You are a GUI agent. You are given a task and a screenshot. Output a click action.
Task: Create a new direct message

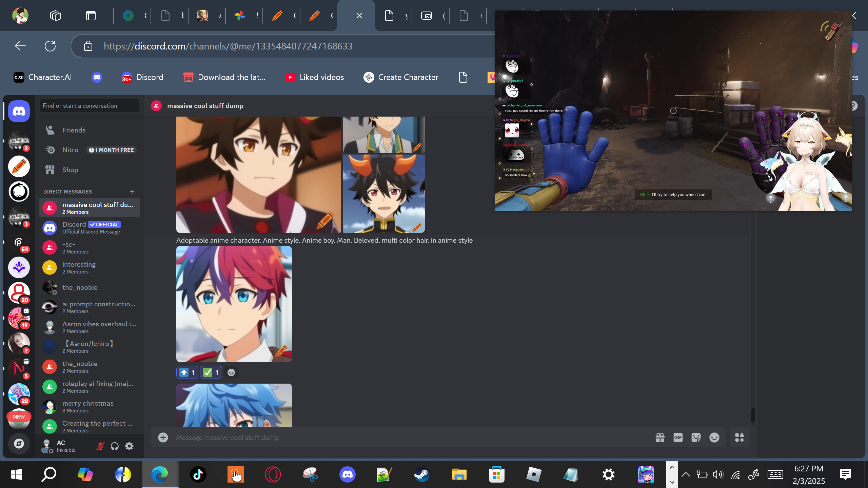(132, 191)
